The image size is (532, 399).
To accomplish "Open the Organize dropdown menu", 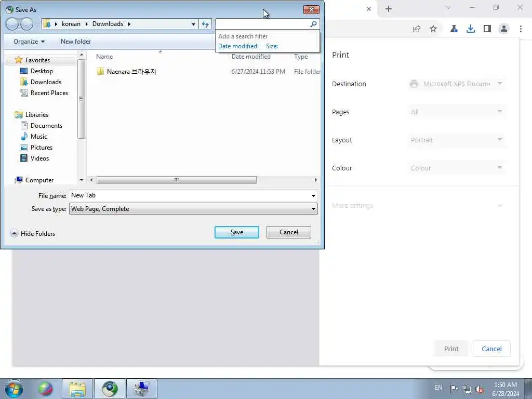I will pyautogui.click(x=29, y=42).
